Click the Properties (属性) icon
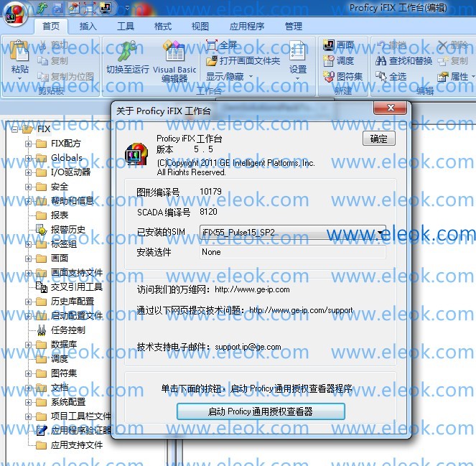This screenshot has height=466, width=476. tap(442, 77)
